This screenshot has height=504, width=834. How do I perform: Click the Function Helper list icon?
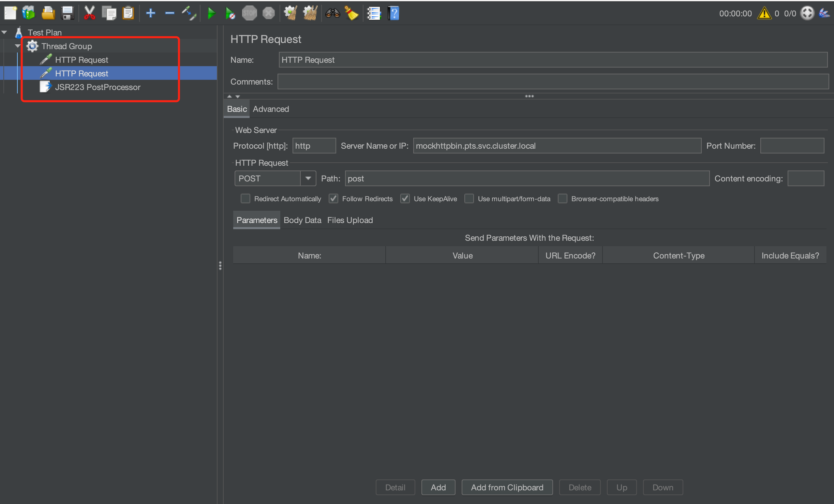pos(374,14)
